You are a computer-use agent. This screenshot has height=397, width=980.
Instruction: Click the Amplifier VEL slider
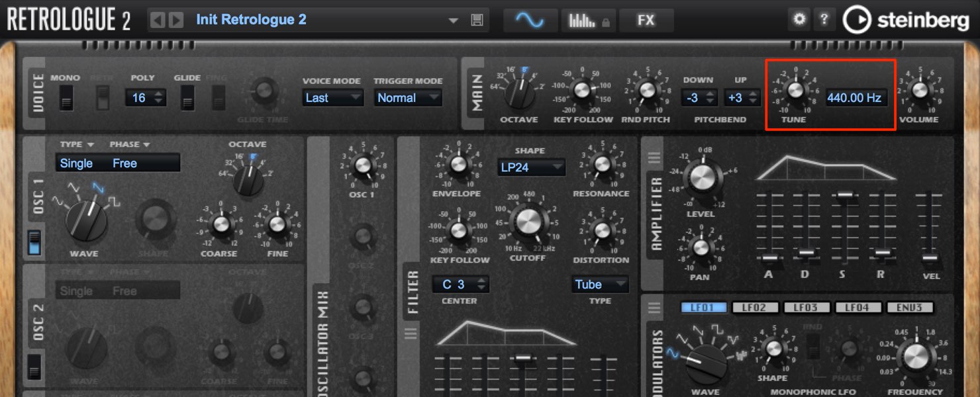pyautogui.click(x=930, y=258)
